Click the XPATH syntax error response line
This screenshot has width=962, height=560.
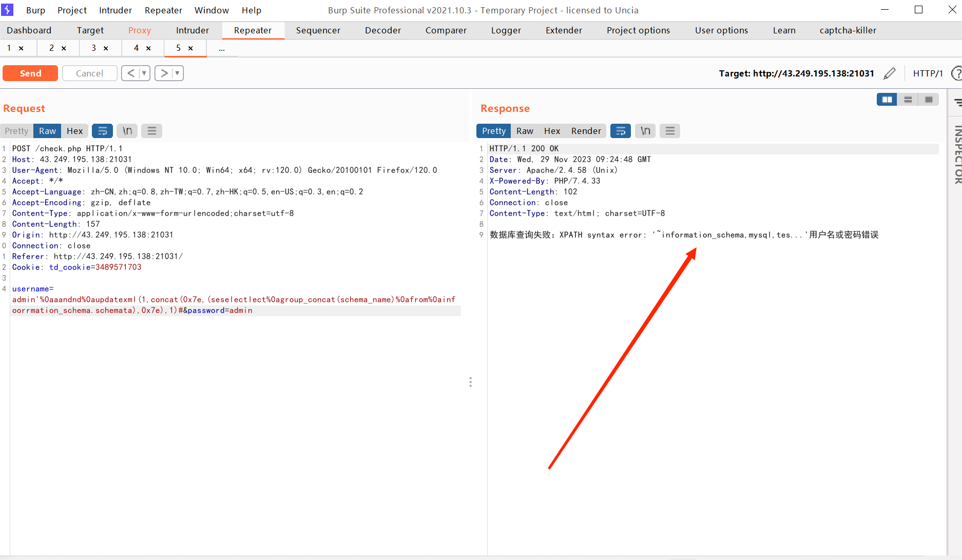click(684, 235)
